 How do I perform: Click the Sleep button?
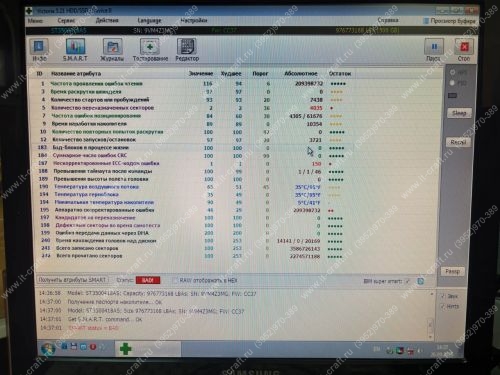[459, 113]
